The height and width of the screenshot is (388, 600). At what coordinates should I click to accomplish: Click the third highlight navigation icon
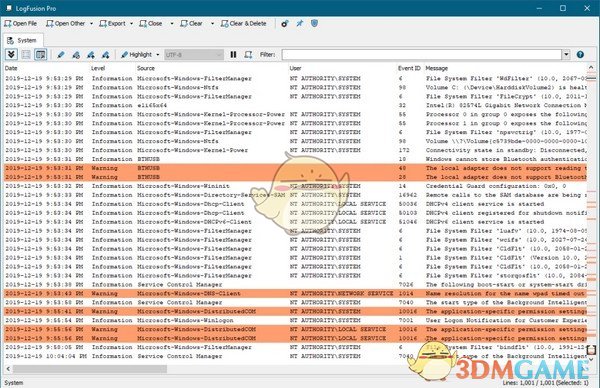91,55
